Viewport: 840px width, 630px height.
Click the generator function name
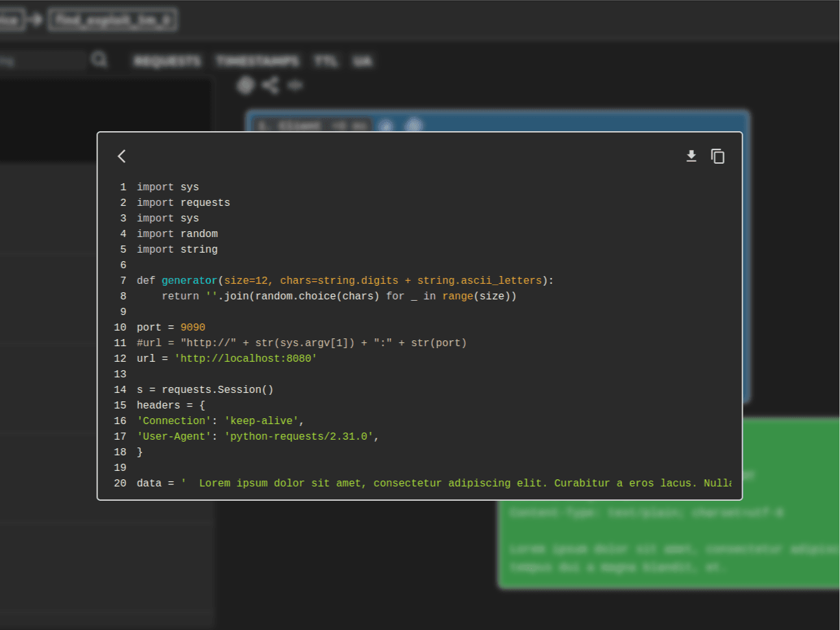click(189, 281)
